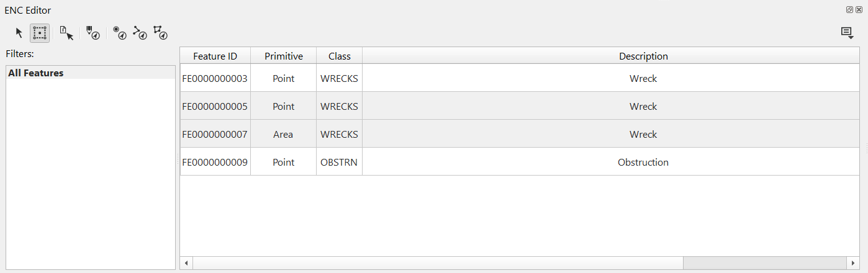Select the arrow pointer tool
Viewport: 868px width, 273px height.
pyautogui.click(x=19, y=33)
